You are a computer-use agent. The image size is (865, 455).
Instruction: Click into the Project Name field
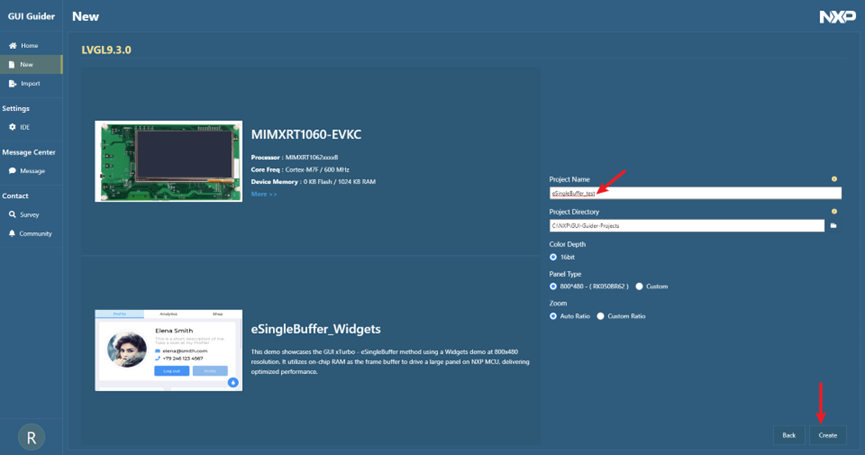695,193
